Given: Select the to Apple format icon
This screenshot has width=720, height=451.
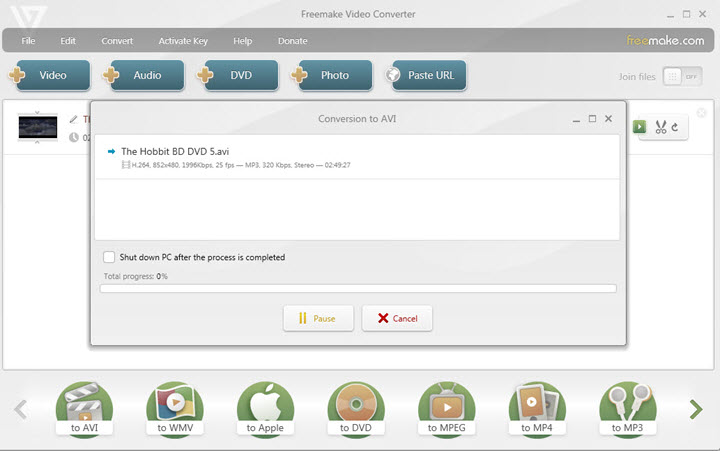Looking at the screenshot, I should (x=265, y=409).
